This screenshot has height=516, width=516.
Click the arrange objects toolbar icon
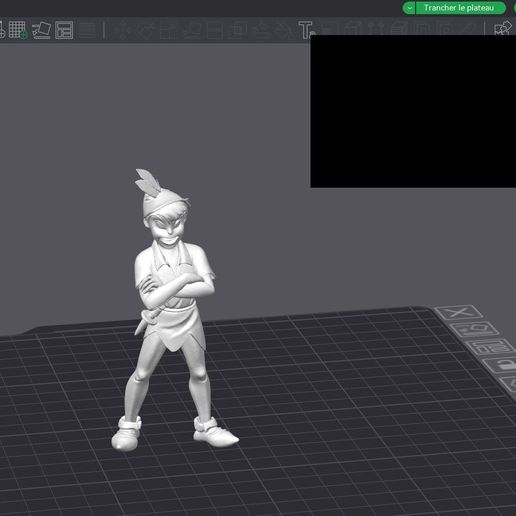(64, 30)
